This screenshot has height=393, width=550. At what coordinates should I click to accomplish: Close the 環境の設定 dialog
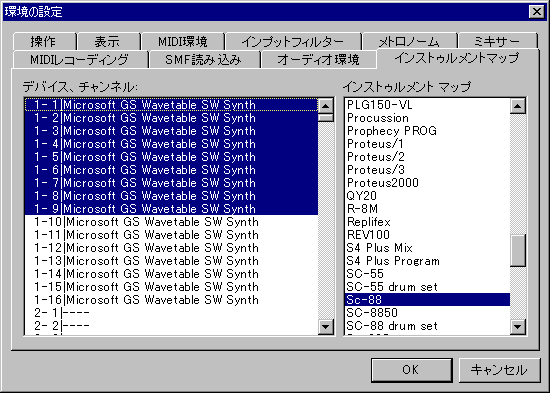click(537, 12)
